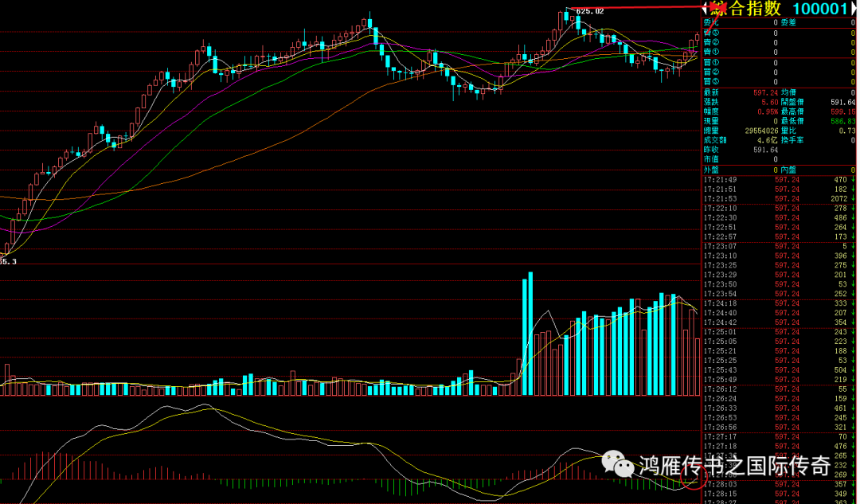The width and height of the screenshot is (860, 504).
Task: Click the 買① bid level row
Action: [x=780, y=63]
